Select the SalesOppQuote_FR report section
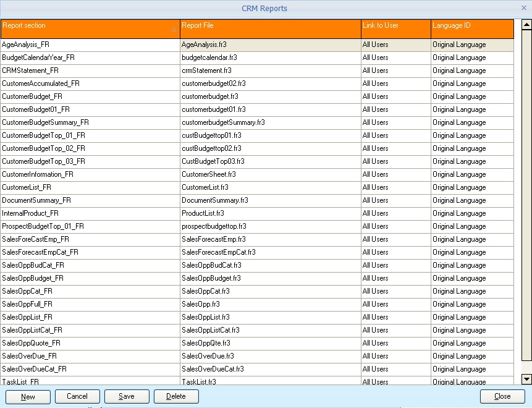The height and width of the screenshot is (408, 532). [x=90, y=343]
